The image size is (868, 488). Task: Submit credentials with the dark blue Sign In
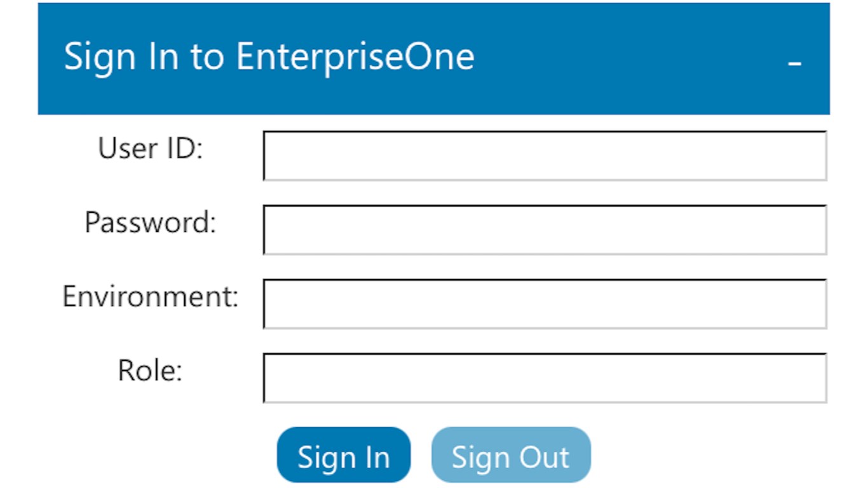[x=343, y=456]
